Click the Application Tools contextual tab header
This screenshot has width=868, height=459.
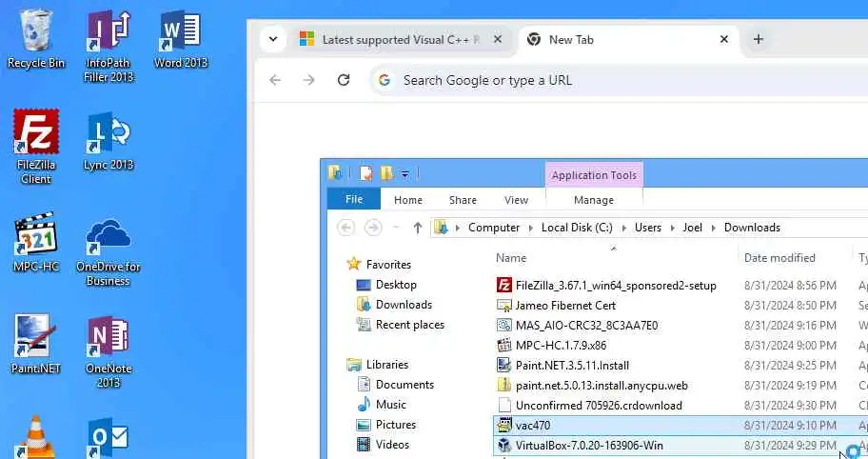click(594, 175)
